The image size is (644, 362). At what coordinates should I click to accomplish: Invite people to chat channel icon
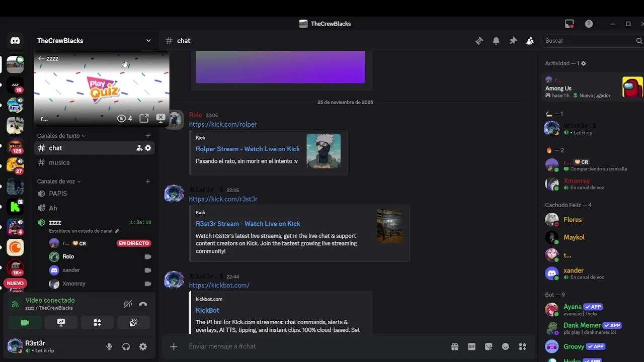click(x=139, y=148)
